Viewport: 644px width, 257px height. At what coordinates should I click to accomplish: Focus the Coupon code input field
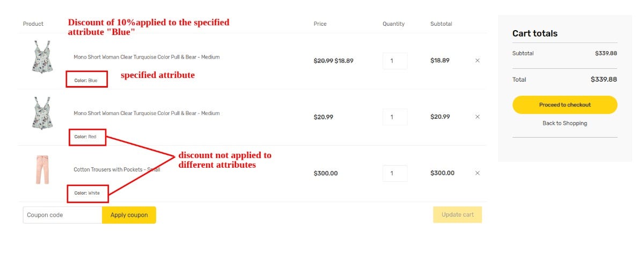[x=62, y=215]
